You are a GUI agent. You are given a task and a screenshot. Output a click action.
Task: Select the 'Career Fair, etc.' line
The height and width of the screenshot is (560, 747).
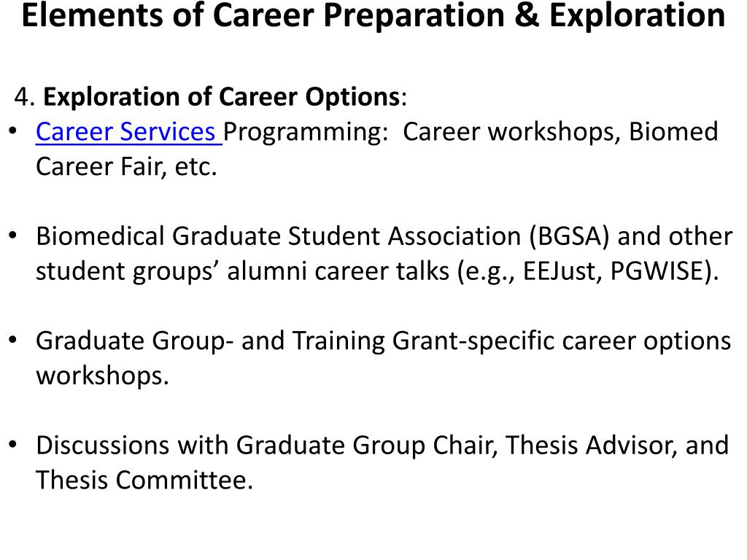(126, 167)
